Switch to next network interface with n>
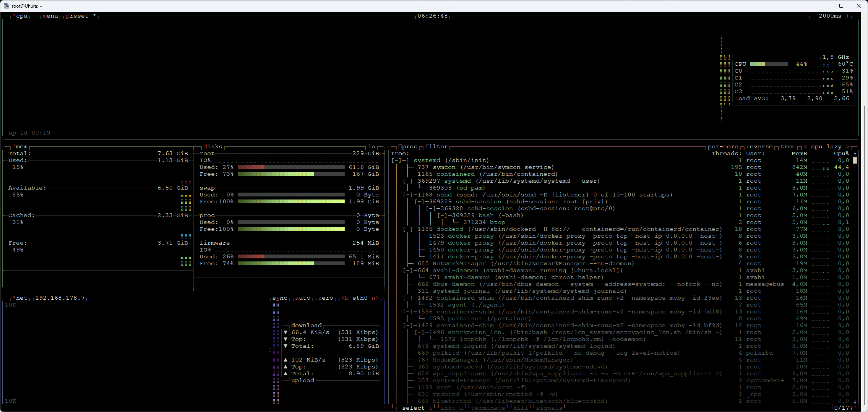868x412 pixels. point(375,298)
